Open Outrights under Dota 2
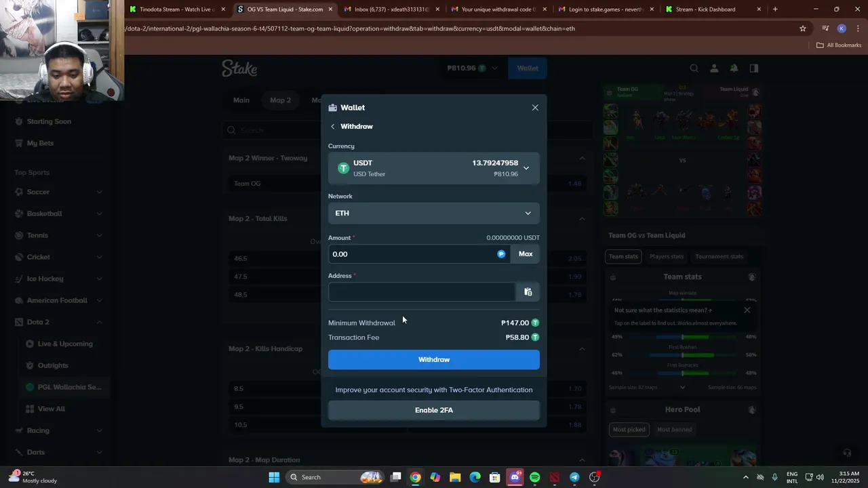The width and height of the screenshot is (868, 488). [53, 366]
